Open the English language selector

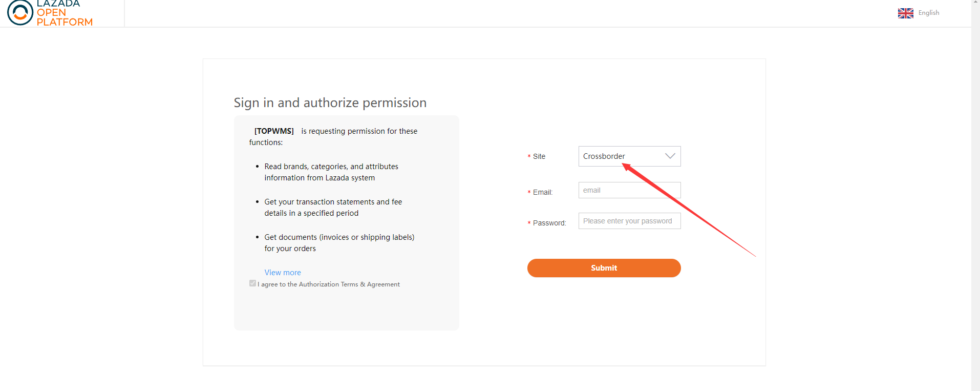(x=928, y=13)
